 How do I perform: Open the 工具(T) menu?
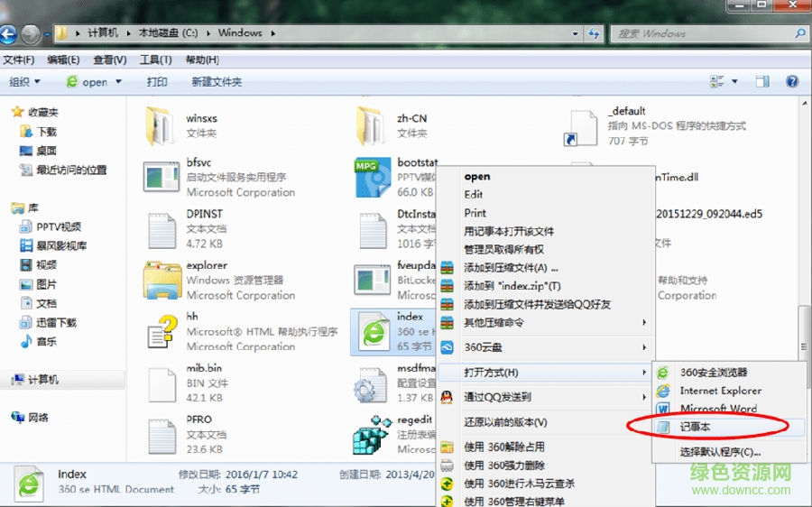point(155,60)
